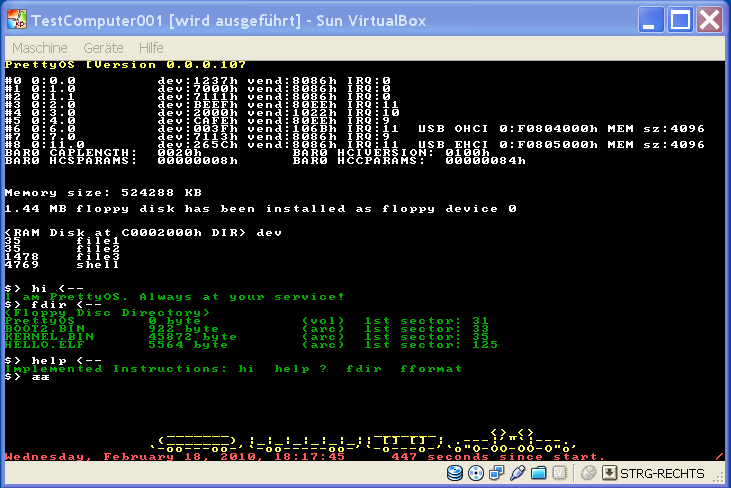The height and width of the screenshot is (488, 731).
Task: Click the 'file1' RAM disk entry
Action: coord(98,241)
